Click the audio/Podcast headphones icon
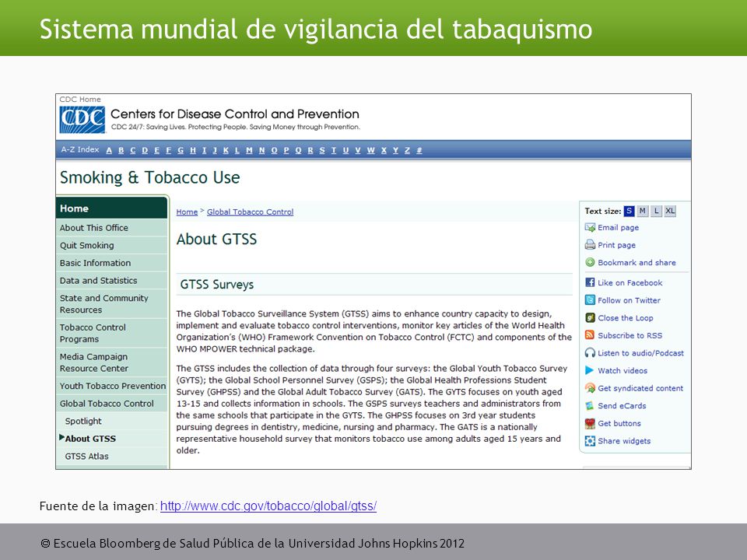Viewport: 747px width, 560px height. [x=590, y=353]
